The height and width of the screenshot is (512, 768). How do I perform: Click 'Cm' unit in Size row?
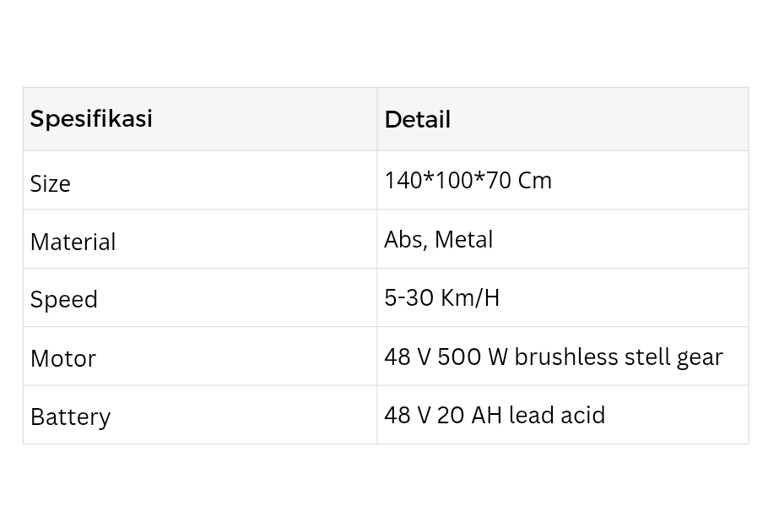[535, 180]
